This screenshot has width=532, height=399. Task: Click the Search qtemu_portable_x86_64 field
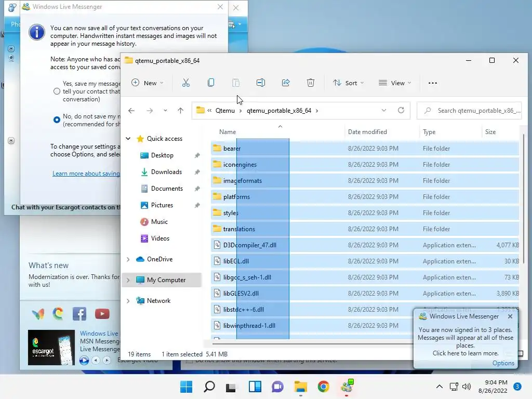point(469,111)
